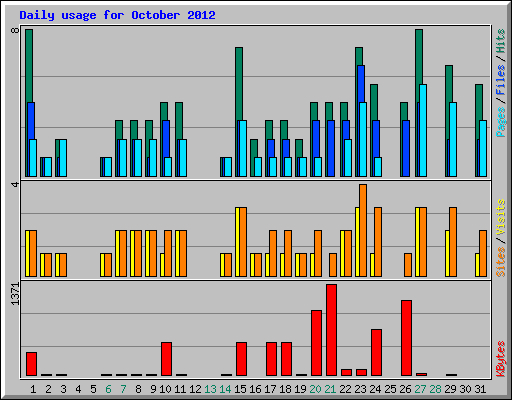Select the blue Files bar for day 23
Image resolution: width=512 pixels, height=400 pixels.
tap(361, 84)
